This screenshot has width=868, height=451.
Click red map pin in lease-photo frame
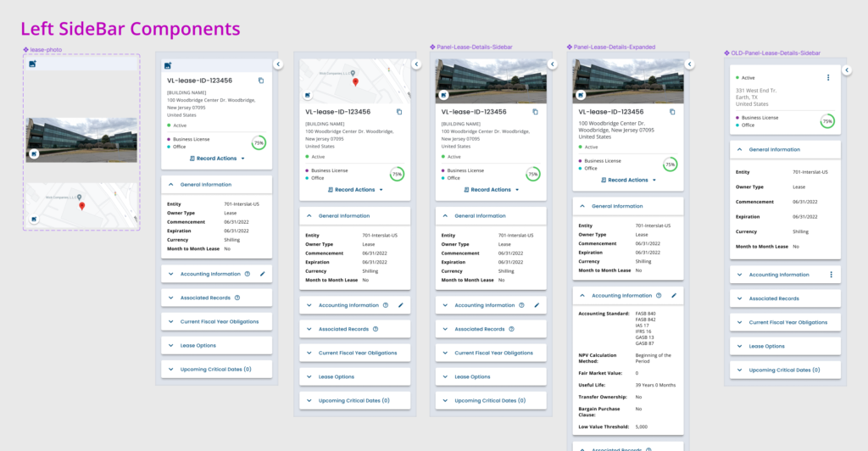tap(81, 206)
